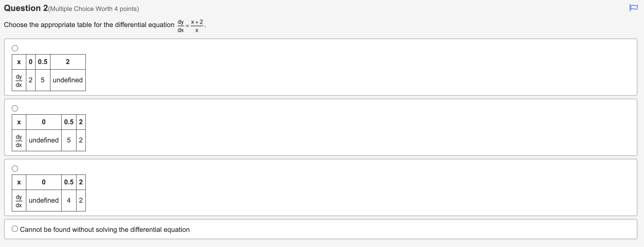Click the x header cell of the first table
Image resolution: width=644 pixels, height=247 pixels.
19,62
